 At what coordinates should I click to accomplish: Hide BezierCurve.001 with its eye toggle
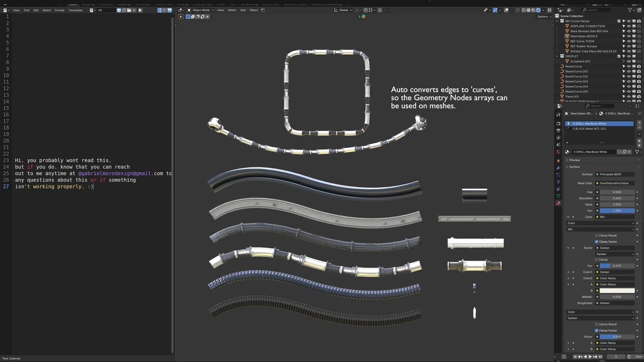click(629, 71)
